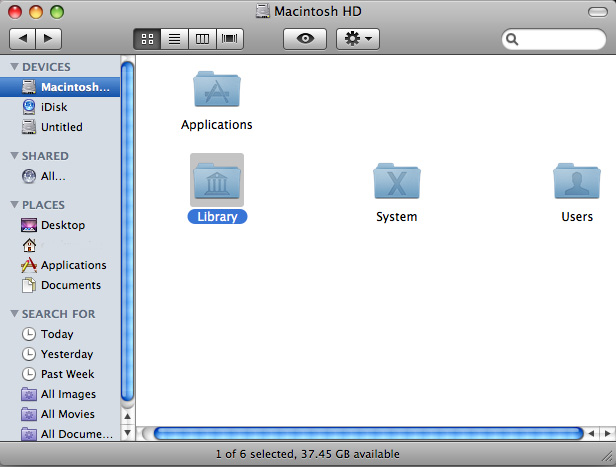Select All Images smart folder
Screen dimensions: 616x467
pos(60,394)
